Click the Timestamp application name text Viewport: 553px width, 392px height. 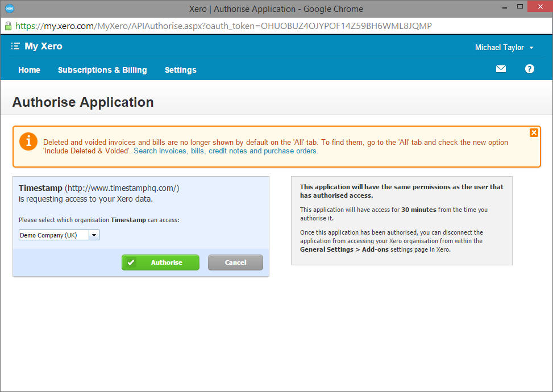40,188
